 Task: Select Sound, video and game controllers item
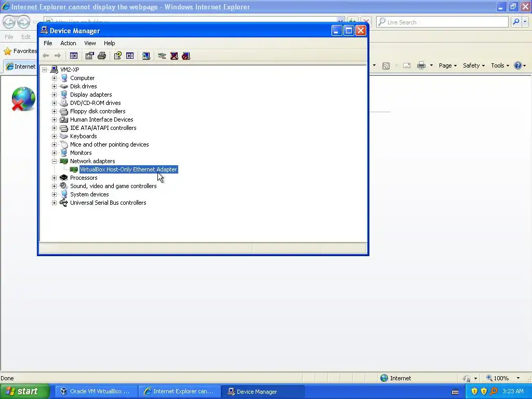pos(113,186)
